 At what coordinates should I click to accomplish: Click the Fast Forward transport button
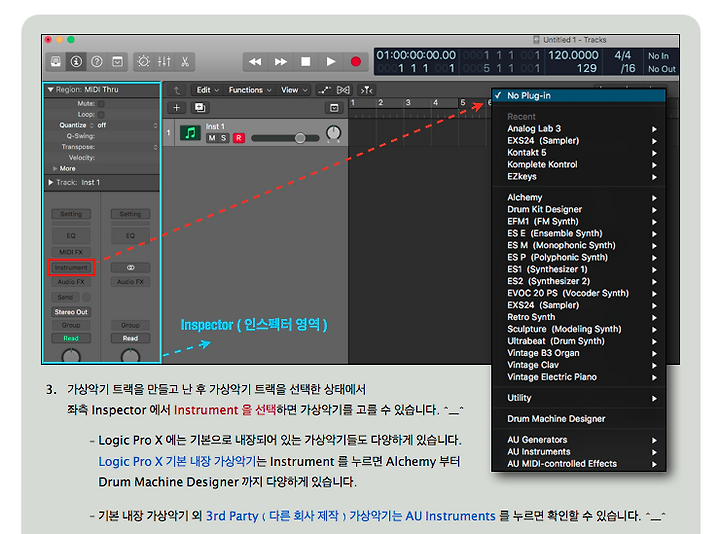281,62
